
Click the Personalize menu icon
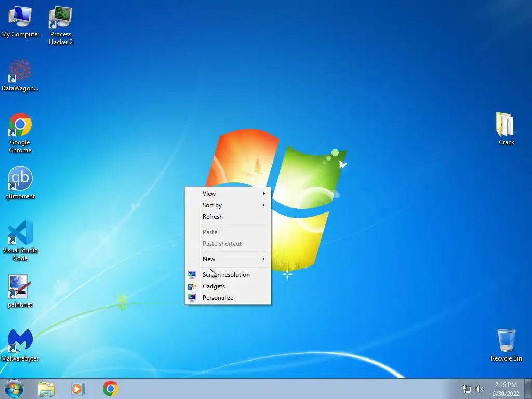click(192, 298)
